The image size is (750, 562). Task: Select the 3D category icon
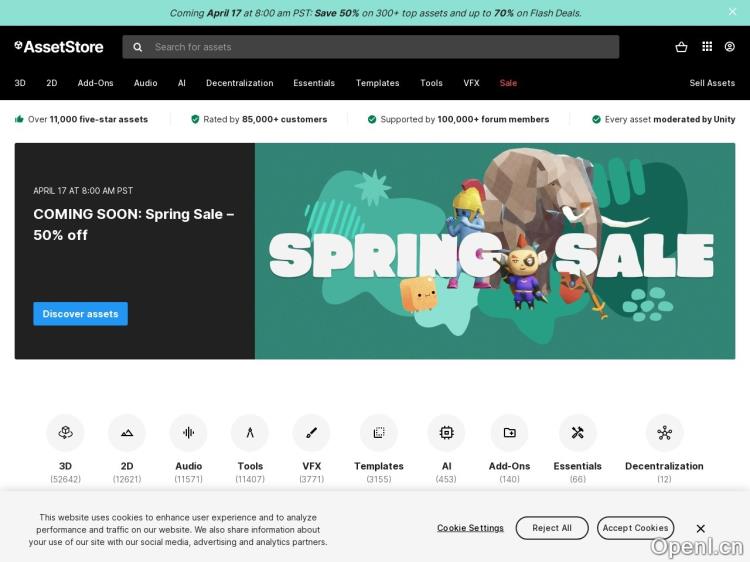[66, 433]
